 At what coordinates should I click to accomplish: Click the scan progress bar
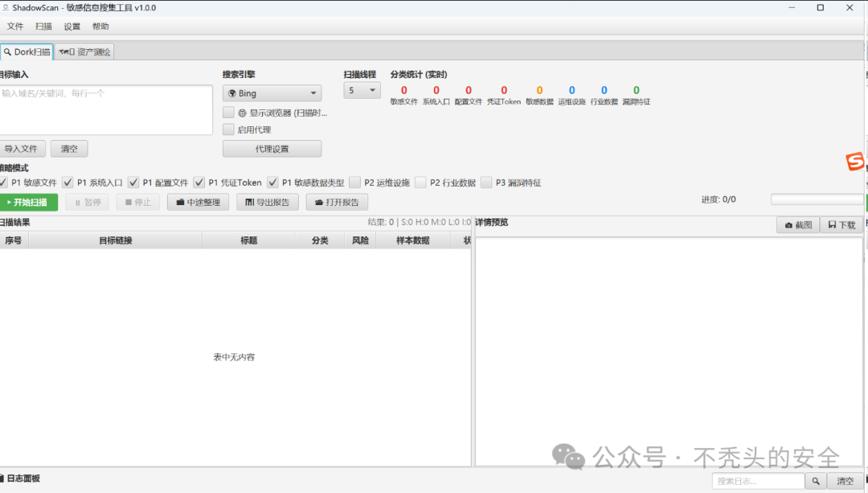817,199
